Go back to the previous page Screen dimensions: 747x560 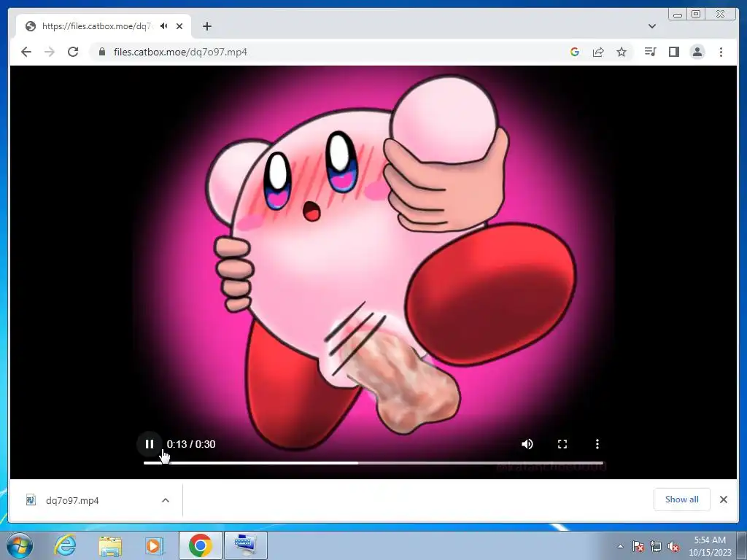pos(26,52)
